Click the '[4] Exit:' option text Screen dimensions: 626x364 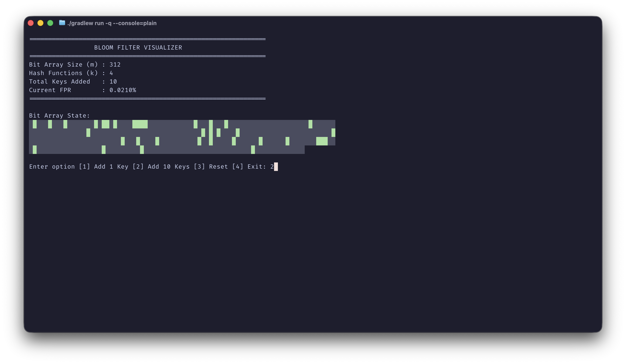[x=249, y=167]
